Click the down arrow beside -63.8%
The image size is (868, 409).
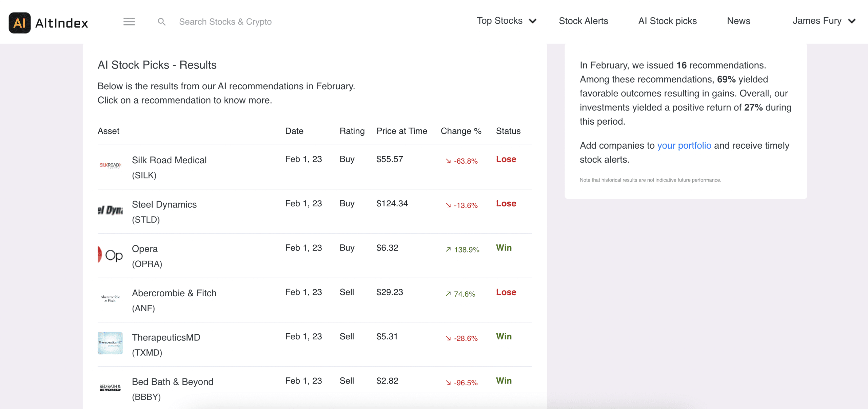click(x=448, y=161)
